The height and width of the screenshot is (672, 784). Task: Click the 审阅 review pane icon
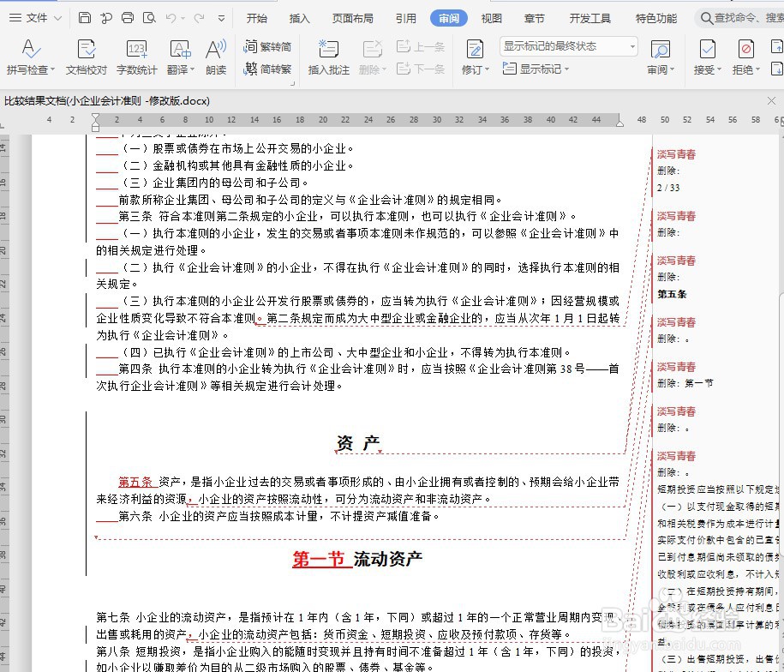pos(661,50)
